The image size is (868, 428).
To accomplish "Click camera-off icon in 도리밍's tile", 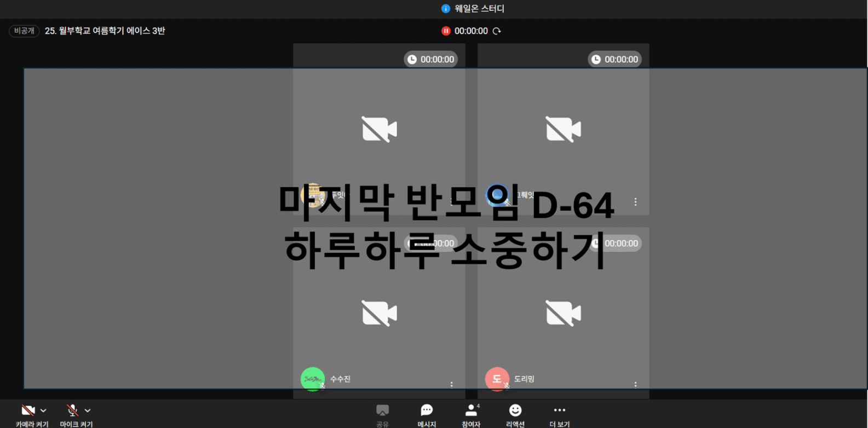I will pyautogui.click(x=563, y=313).
